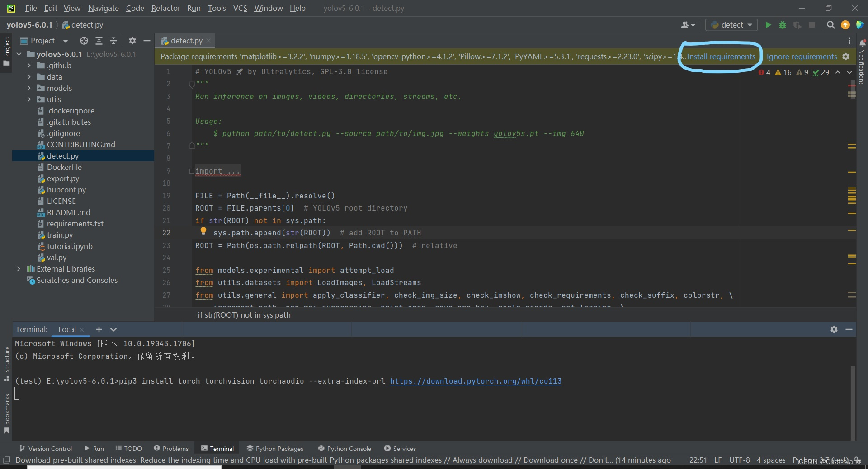
Task: Close the detect.py editor tab
Action: coord(208,41)
